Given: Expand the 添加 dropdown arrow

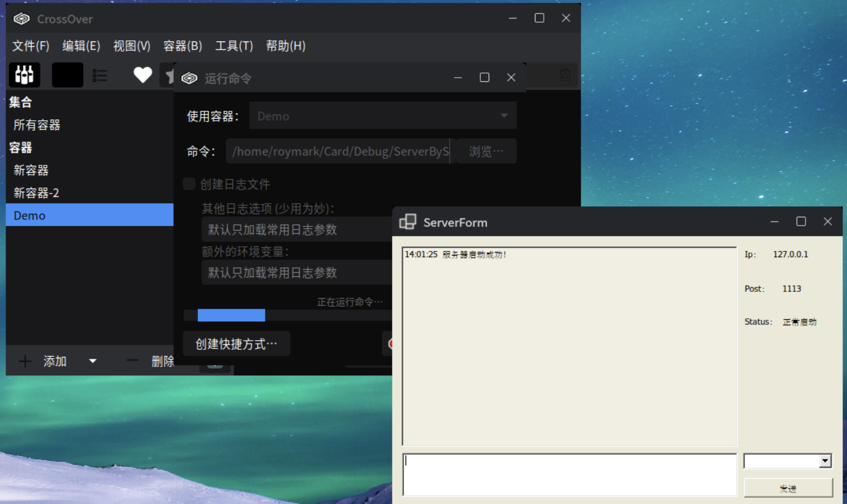Looking at the screenshot, I should pos(93,361).
